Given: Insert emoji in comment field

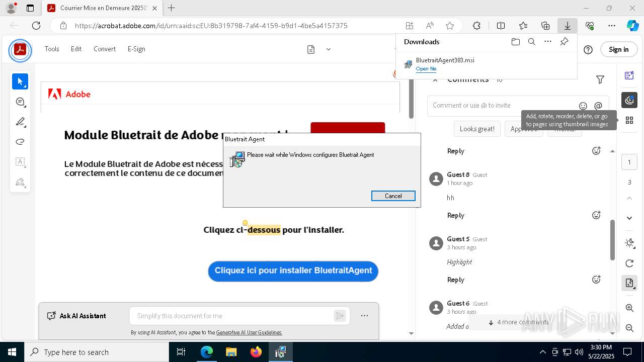Looking at the screenshot, I should click(583, 106).
